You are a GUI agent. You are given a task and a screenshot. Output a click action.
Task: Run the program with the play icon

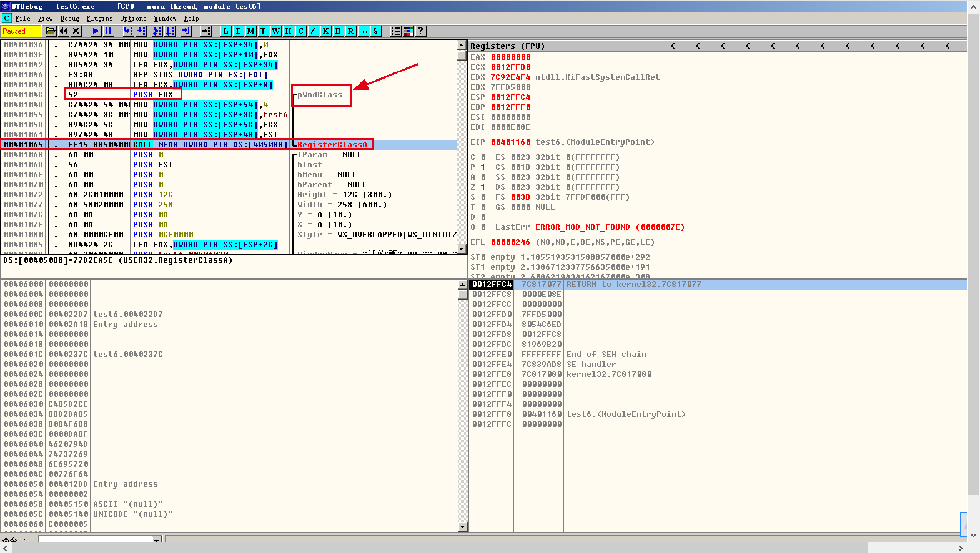tap(96, 31)
